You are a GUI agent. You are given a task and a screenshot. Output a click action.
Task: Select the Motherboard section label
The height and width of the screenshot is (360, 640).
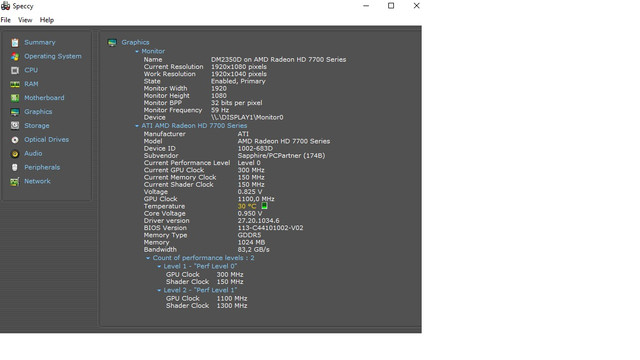(x=44, y=98)
